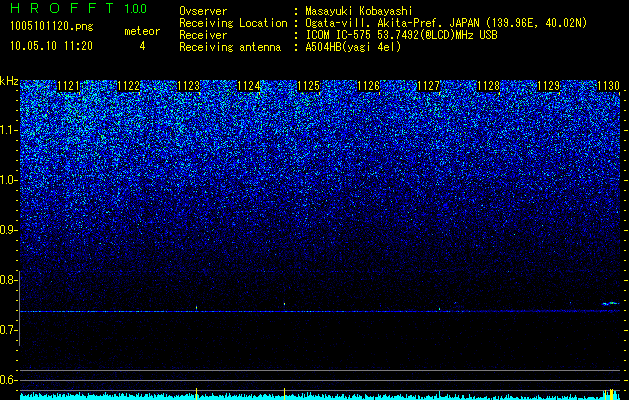Image resolution: width=629 pixels, height=400 pixels.
Task: Click the meteor echo dot below 1125
Action: click(284, 304)
